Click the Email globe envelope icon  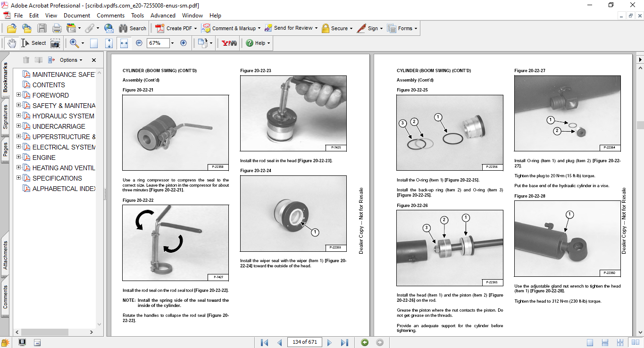109,28
